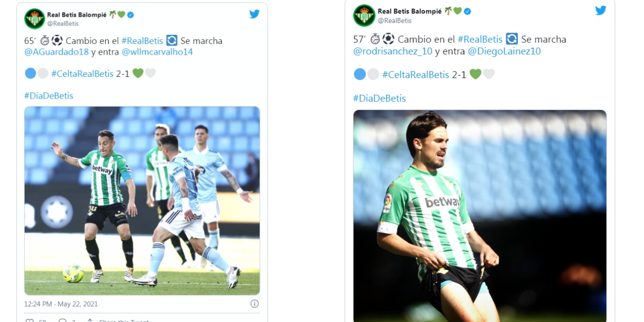Open the @RealBetis handle in the 65' tweet
Image resolution: width=644 pixels, height=322 pixels.
(63, 24)
